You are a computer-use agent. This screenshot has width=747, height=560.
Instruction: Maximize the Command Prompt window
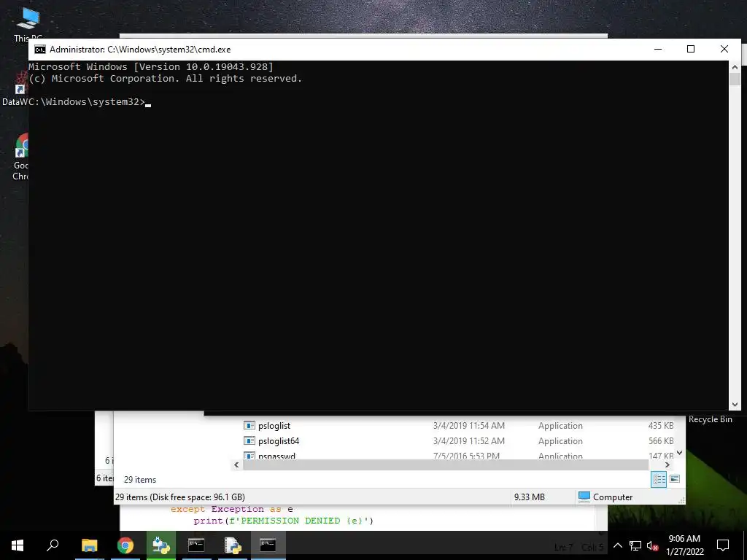(691, 49)
